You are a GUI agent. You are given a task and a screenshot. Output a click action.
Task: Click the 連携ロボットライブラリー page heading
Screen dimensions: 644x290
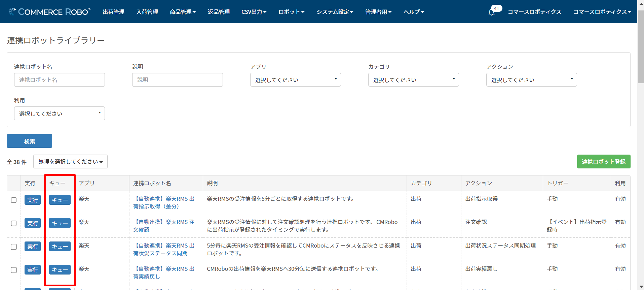56,40
